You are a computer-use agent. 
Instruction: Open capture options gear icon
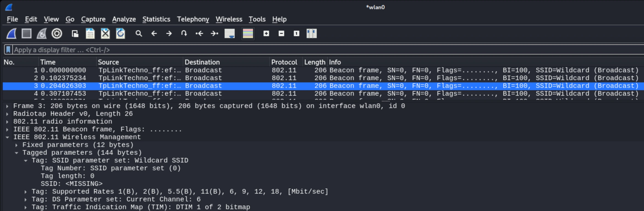(x=57, y=33)
